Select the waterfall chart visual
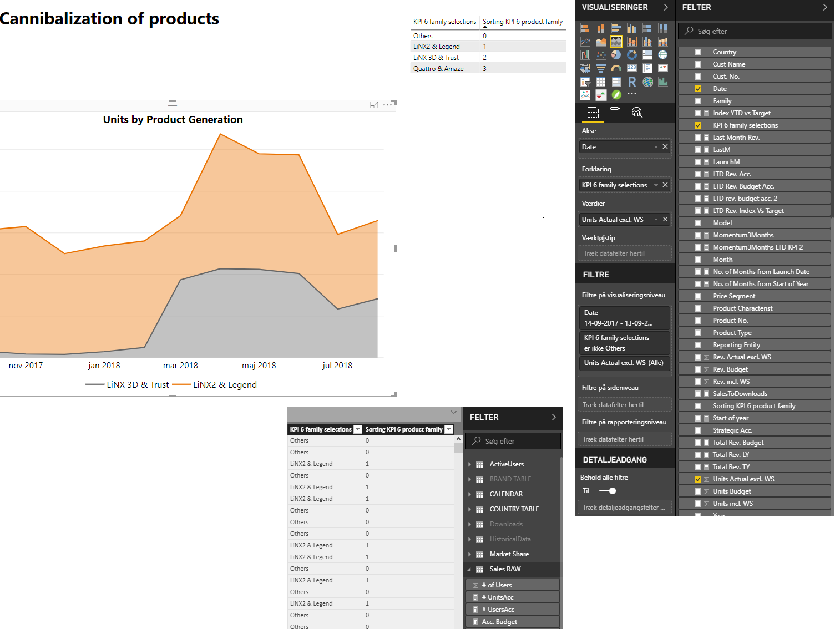The width and height of the screenshot is (840, 629). click(585, 54)
